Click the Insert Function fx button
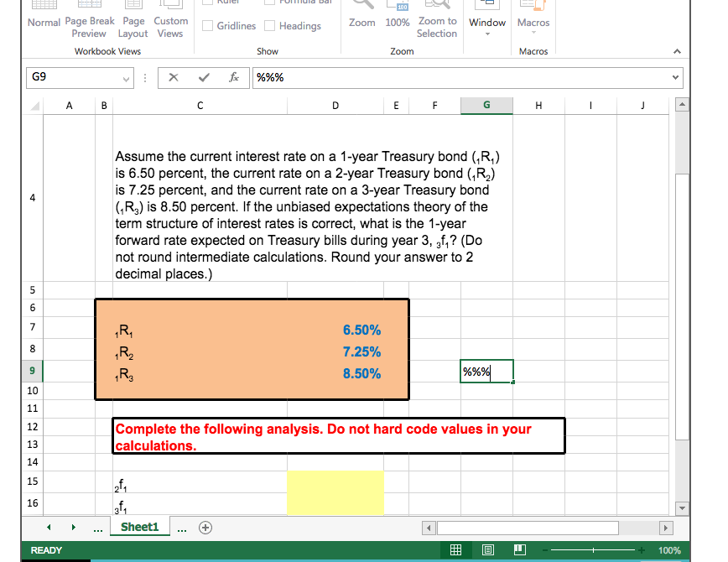The image size is (728, 562). click(x=234, y=77)
